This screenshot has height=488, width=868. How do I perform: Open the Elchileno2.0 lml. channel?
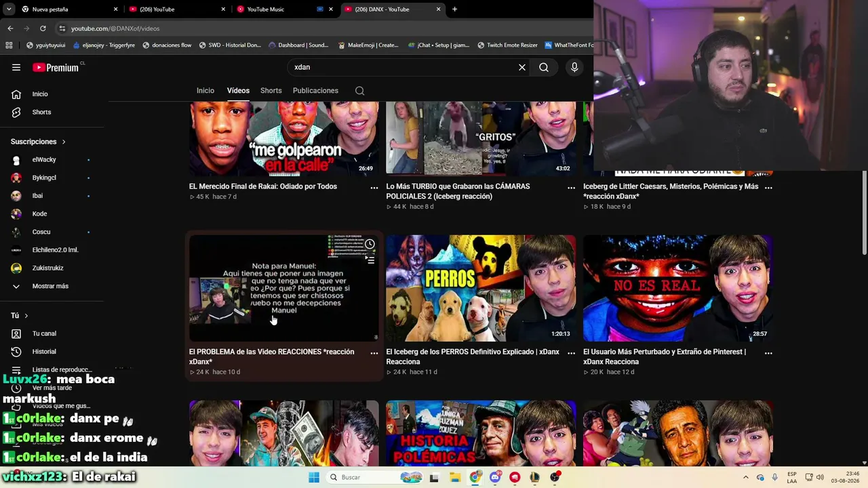pos(52,250)
